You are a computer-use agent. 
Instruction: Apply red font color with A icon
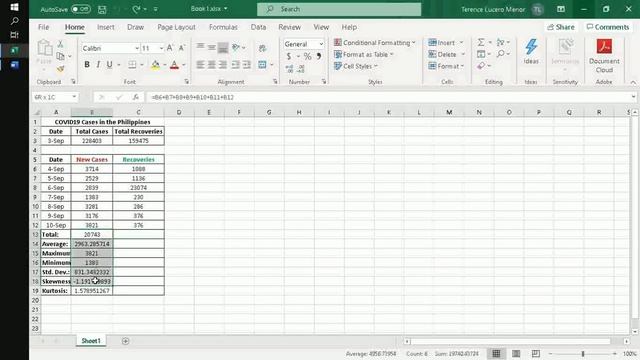tap(174, 65)
